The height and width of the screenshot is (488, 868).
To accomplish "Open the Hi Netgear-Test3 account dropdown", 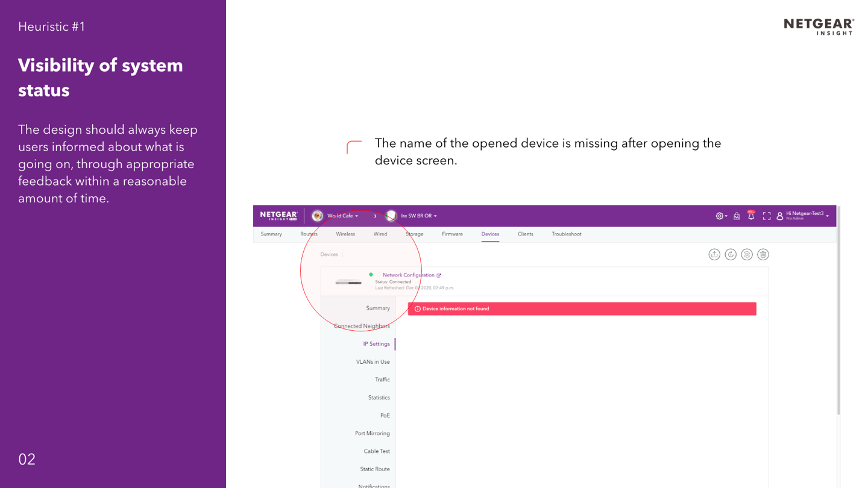I will pyautogui.click(x=808, y=216).
